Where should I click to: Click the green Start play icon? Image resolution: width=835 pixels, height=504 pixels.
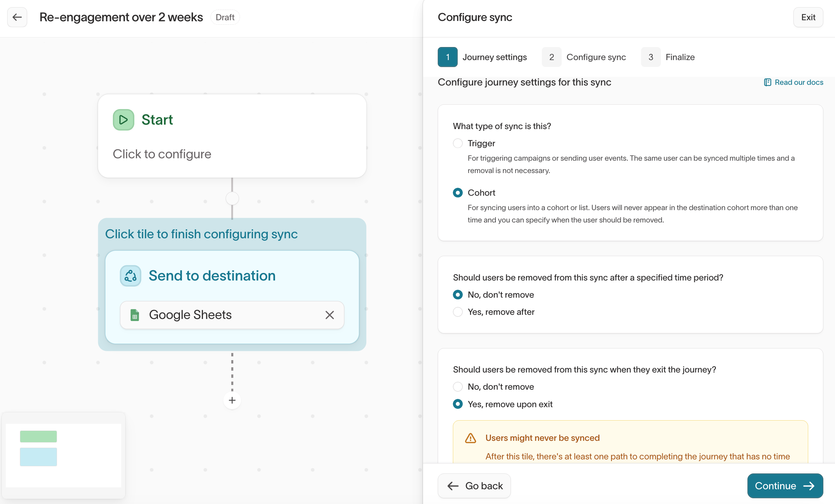124,120
